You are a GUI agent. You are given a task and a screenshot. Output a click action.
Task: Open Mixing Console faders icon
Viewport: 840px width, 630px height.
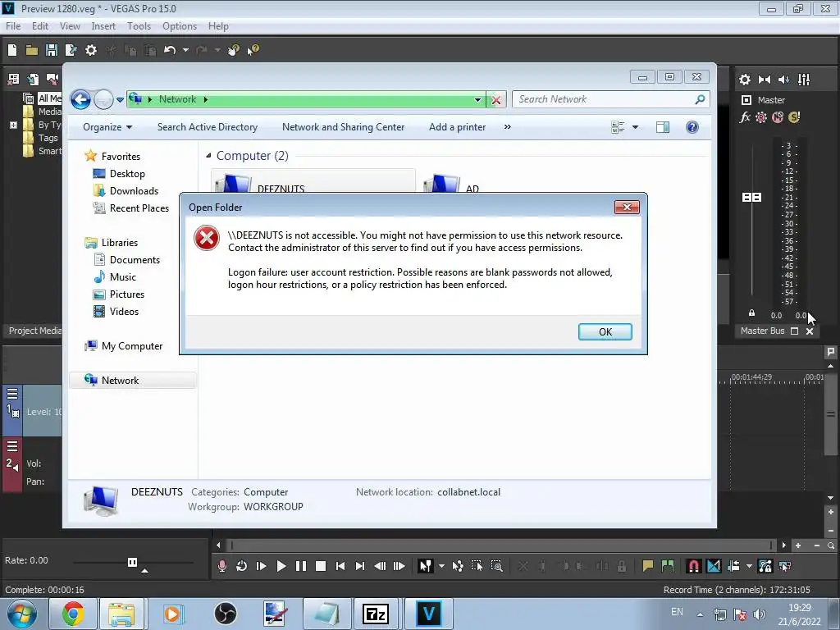click(804, 80)
